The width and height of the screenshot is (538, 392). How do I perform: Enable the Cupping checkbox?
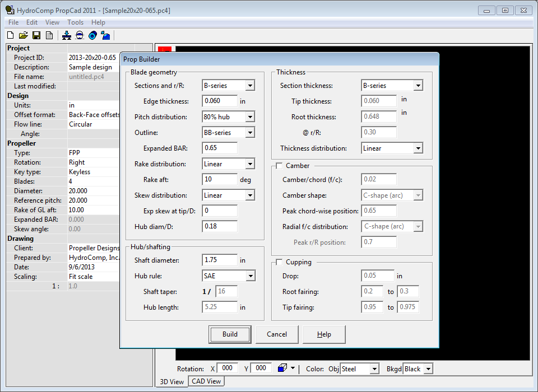[279, 262]
